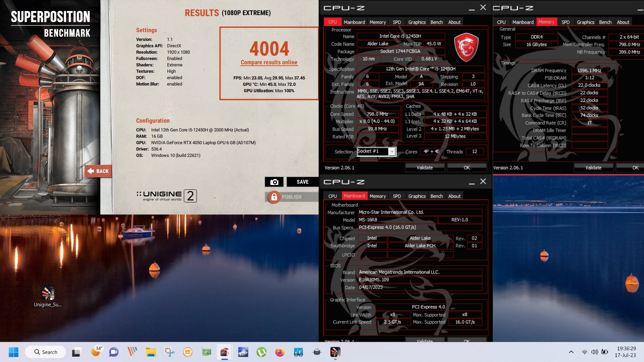Open the Socket #1 selection dropdown

[376, 152]
